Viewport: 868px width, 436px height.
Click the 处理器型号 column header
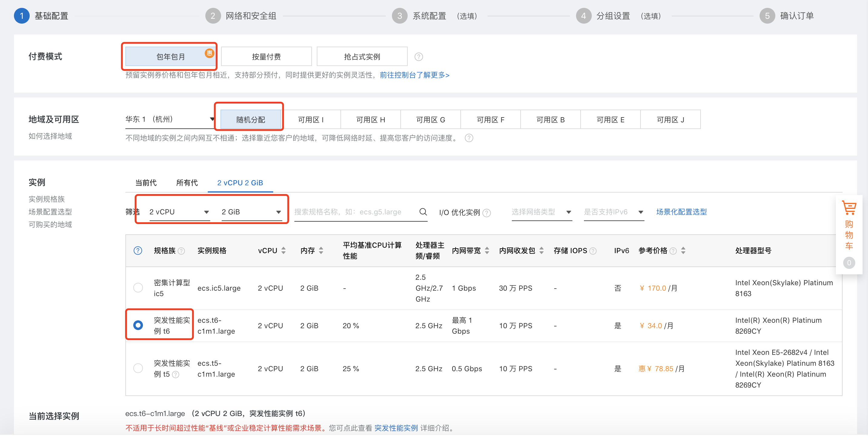(x=753, y=251)
